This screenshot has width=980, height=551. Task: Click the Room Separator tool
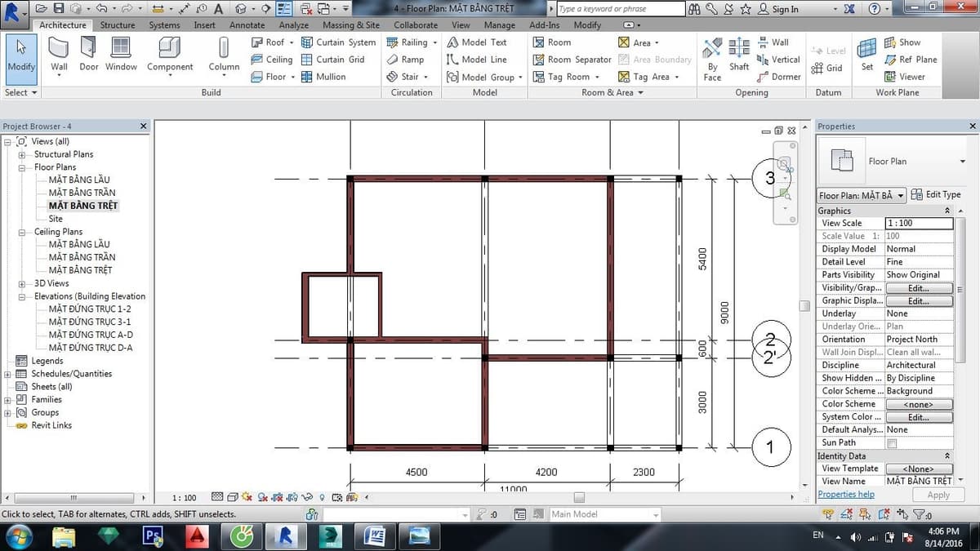[x=572, y=60]
